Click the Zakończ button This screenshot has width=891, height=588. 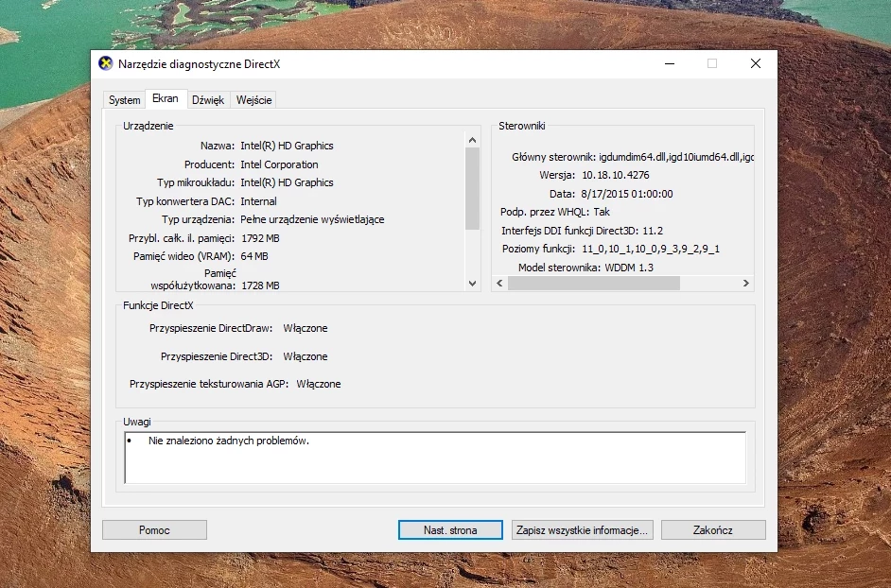pos(713,530)
